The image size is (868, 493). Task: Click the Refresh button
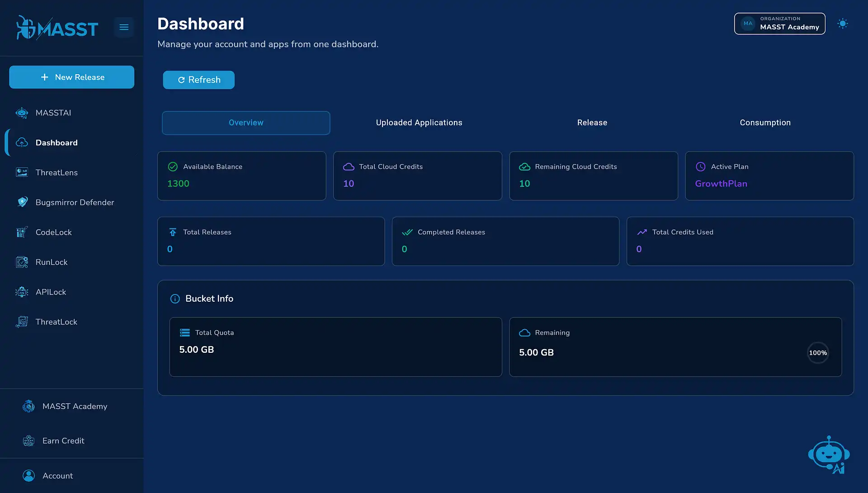pyautogui.click(x=198, y=80)
